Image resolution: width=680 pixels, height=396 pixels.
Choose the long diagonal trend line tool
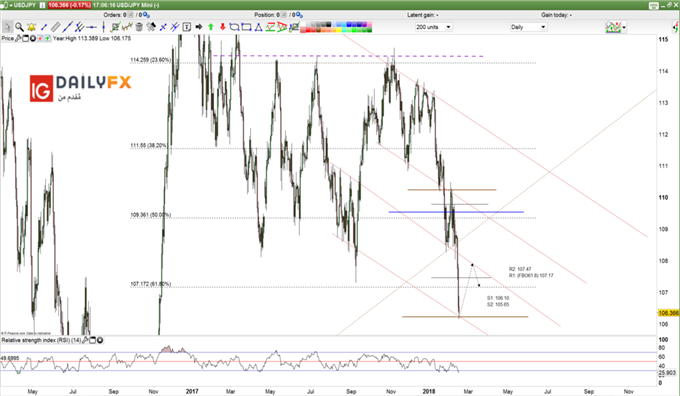67,27
